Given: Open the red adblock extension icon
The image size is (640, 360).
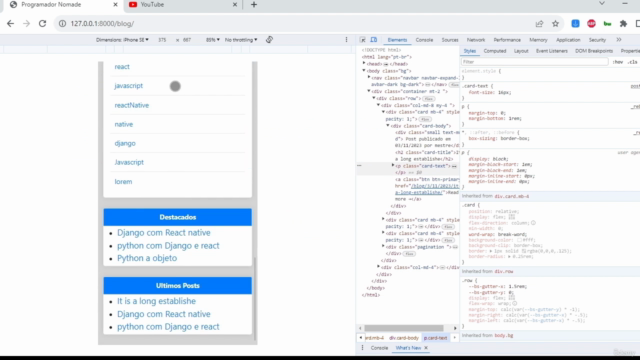Looking at the screenshot, I should click(x=591, y=24).
